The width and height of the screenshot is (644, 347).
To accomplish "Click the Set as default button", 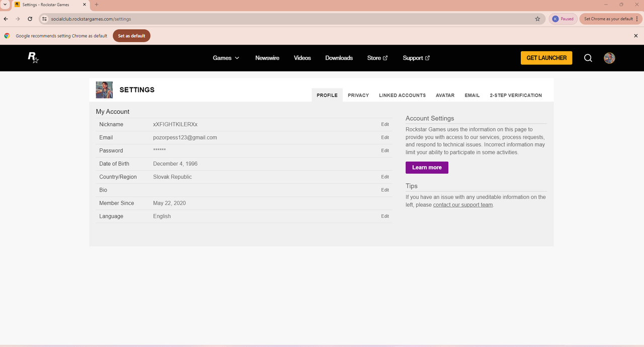I will point(131,36).
